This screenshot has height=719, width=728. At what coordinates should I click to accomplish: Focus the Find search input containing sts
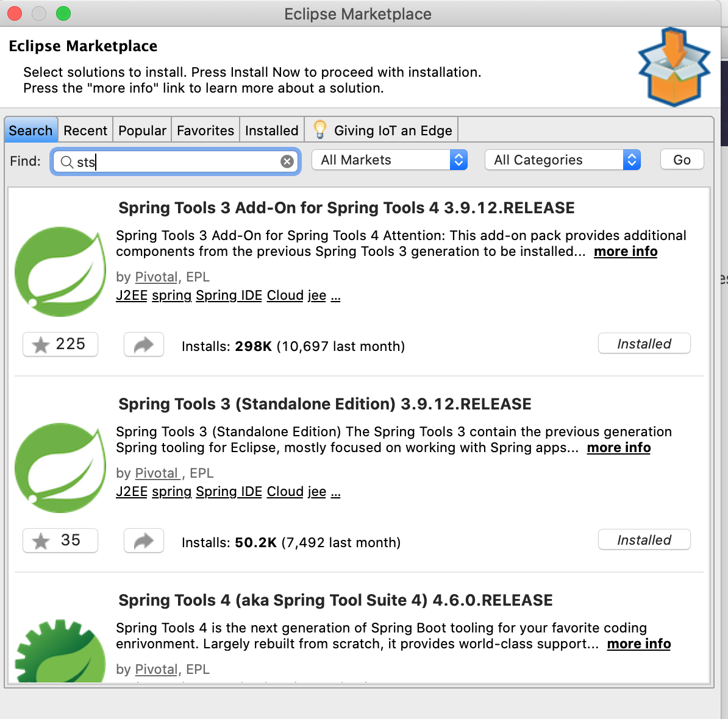[176, 161]
